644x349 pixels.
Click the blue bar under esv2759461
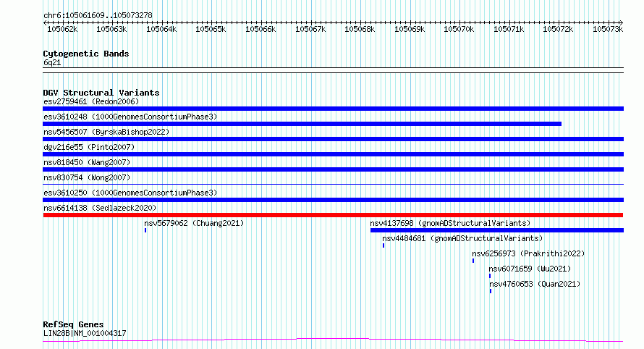click(x=333, y=109)
